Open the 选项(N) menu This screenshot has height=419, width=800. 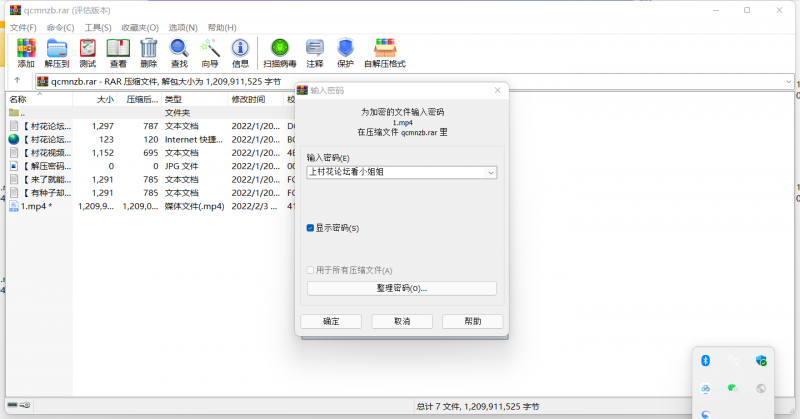click(183, 27)
